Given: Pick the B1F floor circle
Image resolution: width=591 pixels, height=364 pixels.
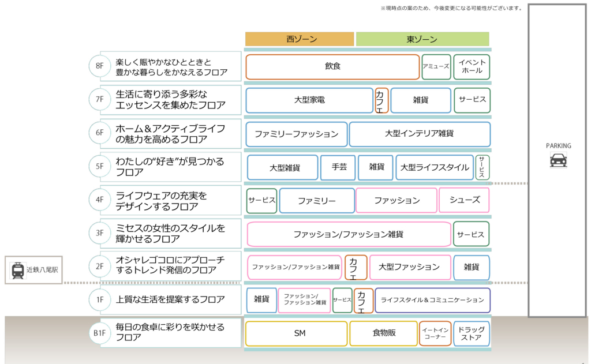Looking at the screenshot, I should [x=99, y=333].
